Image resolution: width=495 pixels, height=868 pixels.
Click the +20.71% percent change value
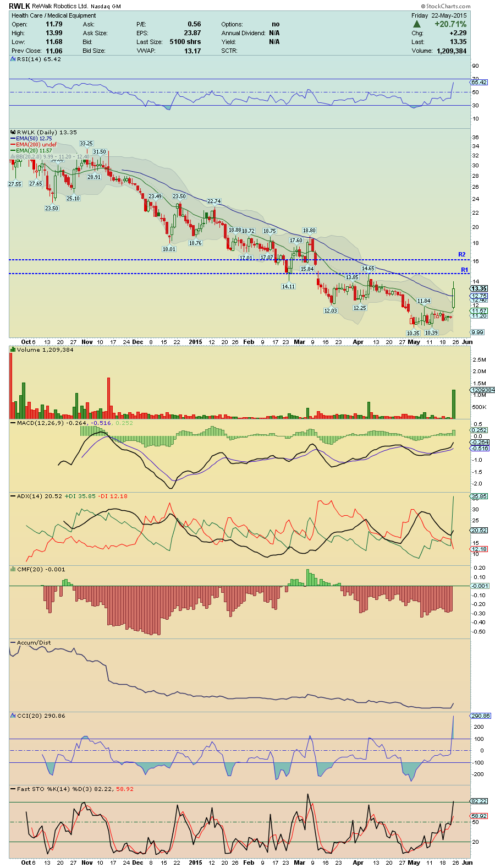click(x=450, y=24)
